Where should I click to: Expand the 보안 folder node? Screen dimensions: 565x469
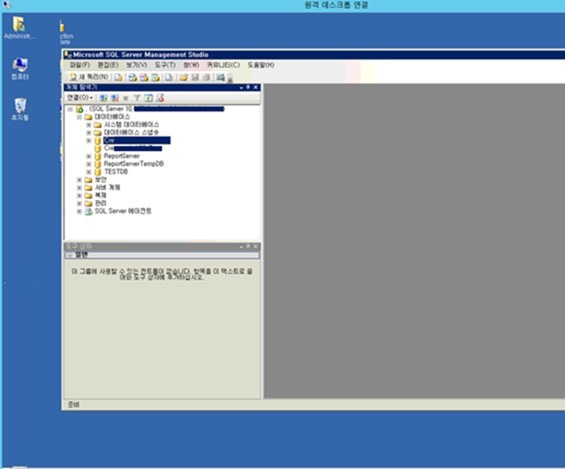tap(79, 180)
